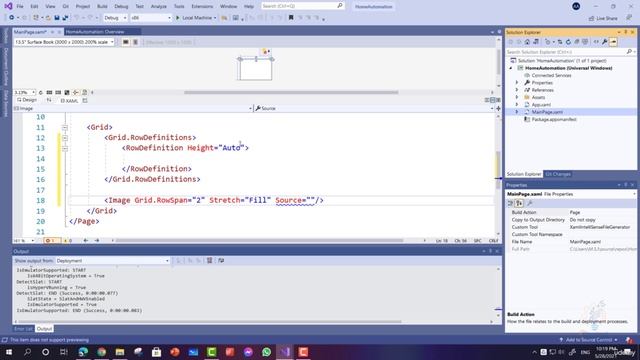This screenshot has height=360, width=640.
Task: Open the Extensions menu
Action: click(202, 7)
